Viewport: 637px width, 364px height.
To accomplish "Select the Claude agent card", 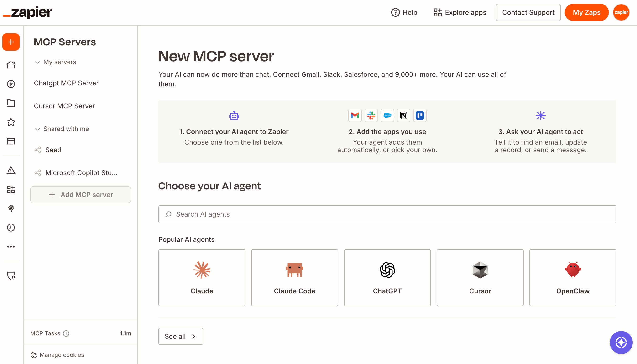I will [x=202, y=277].
